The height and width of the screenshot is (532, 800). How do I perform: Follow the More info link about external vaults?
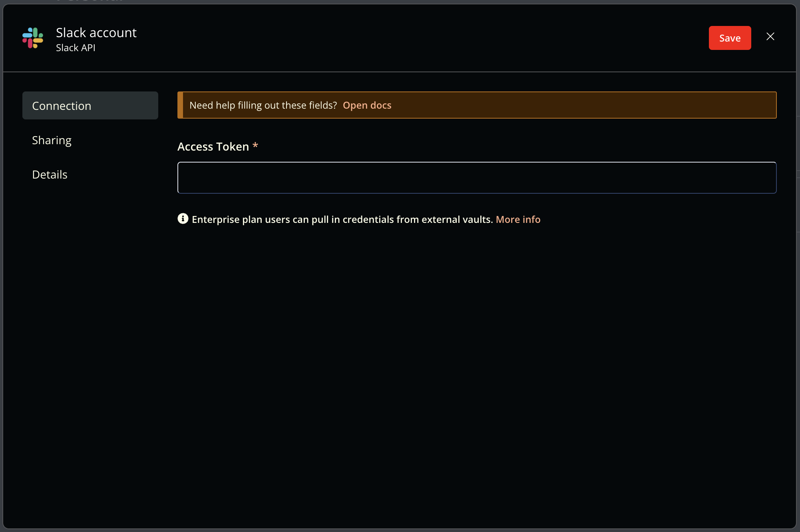(518, 219)
